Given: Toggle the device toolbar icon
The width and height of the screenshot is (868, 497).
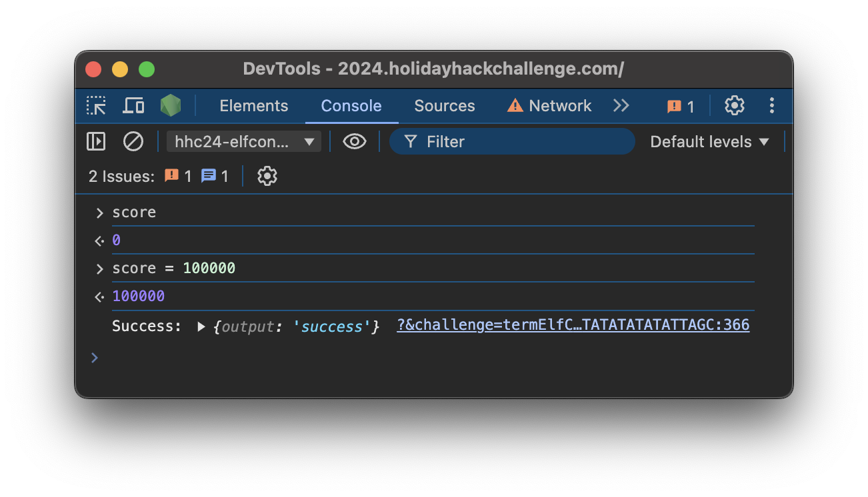Looking at the screenshot, I should click(x=133, y=106).
